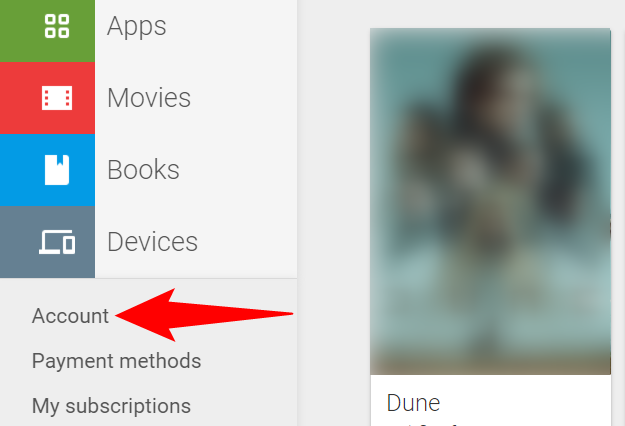This screenshot has height=426, width=625.
Task: Open the Movies category label
Action: (x=149, y=98)
